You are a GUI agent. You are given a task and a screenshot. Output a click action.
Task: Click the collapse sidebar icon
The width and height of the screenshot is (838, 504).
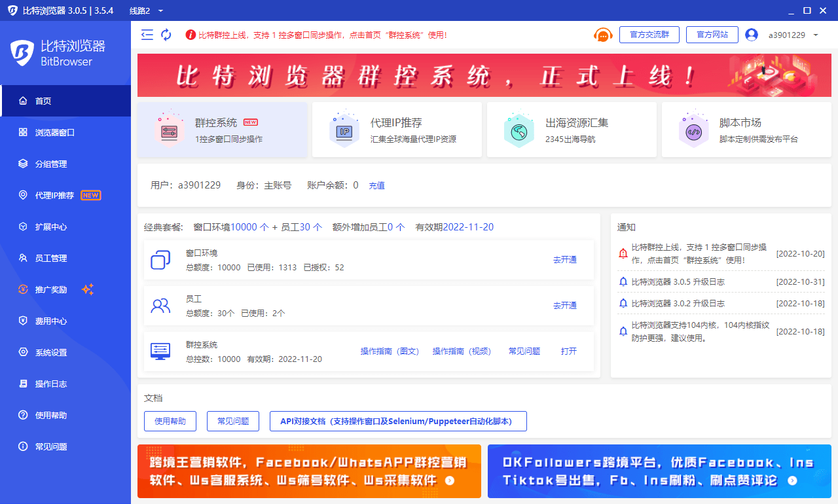pos(147,35)
